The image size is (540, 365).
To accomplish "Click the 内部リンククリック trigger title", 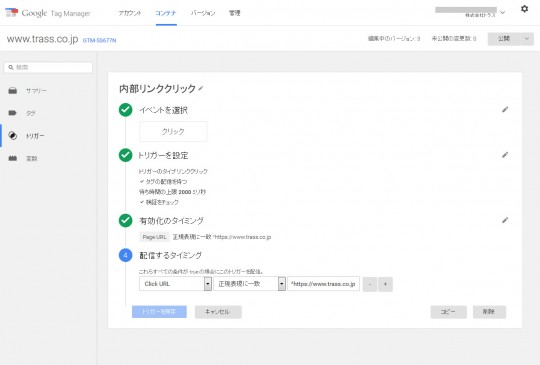I will [x=157, y=88].
